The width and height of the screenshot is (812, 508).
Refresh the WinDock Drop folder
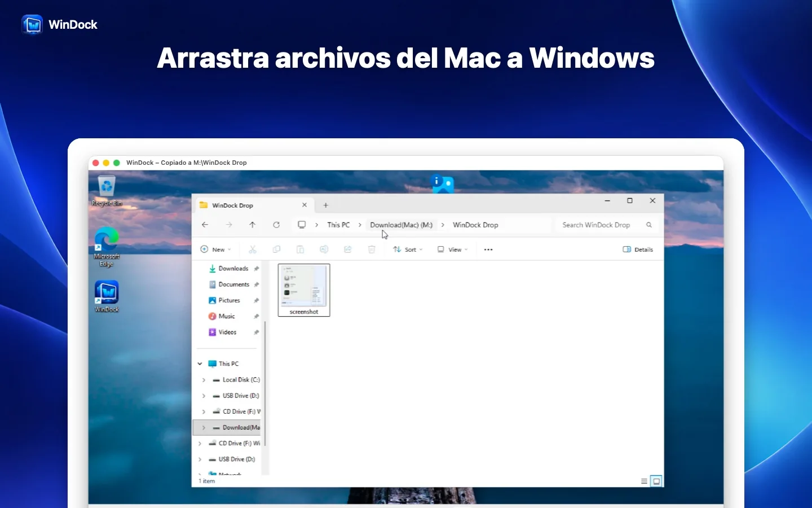[276, 225]
